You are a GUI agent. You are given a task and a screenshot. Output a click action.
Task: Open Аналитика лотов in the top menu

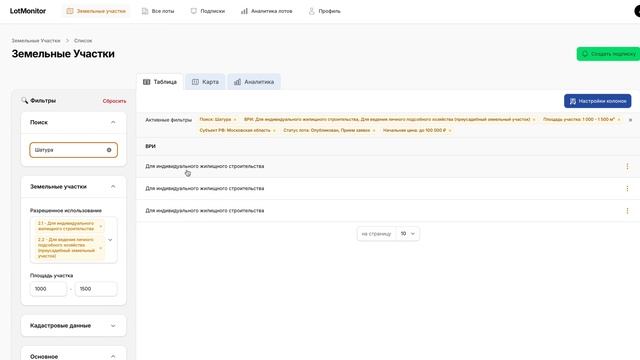pyautogui.click(x=267, y=11)
